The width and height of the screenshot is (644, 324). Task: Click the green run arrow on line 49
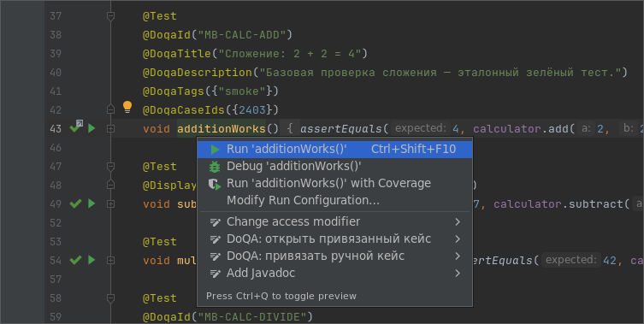[92, 203]
